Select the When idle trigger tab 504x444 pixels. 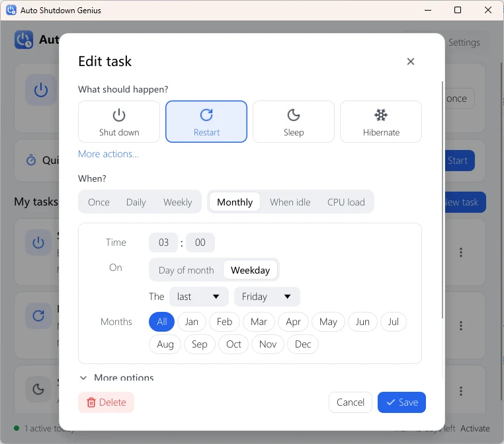pyautogui.click(x=290, y=202)
